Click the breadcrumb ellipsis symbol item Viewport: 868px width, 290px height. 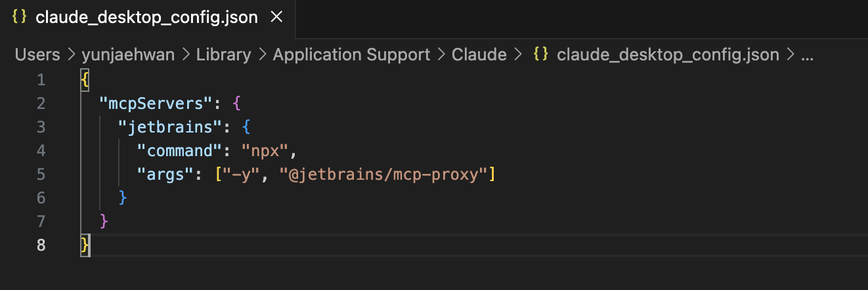808,55
